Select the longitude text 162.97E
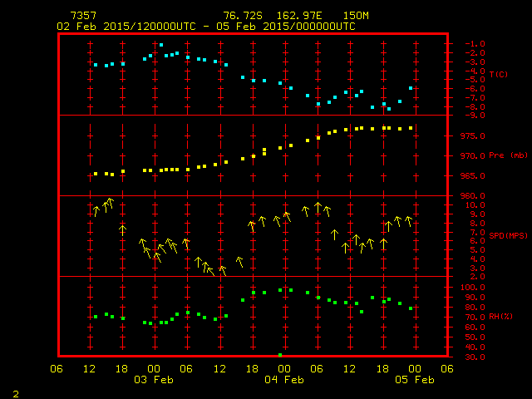The image size is (532, 399). (x=299, y=16)
